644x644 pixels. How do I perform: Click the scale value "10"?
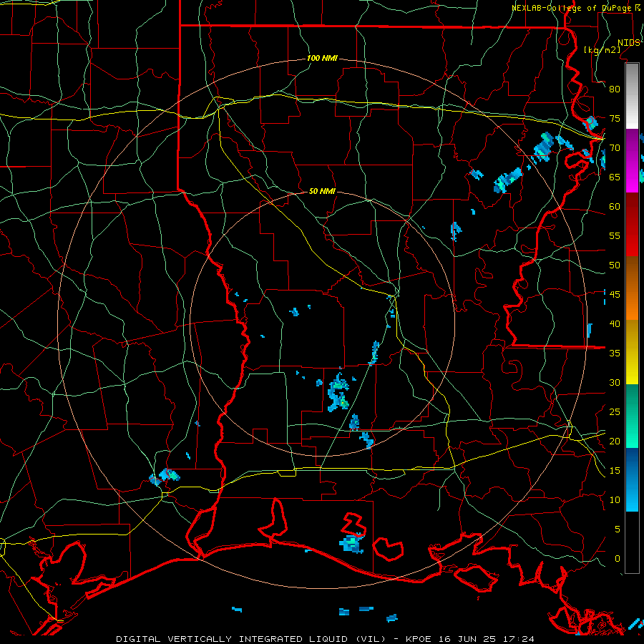[x=615, y=500]
